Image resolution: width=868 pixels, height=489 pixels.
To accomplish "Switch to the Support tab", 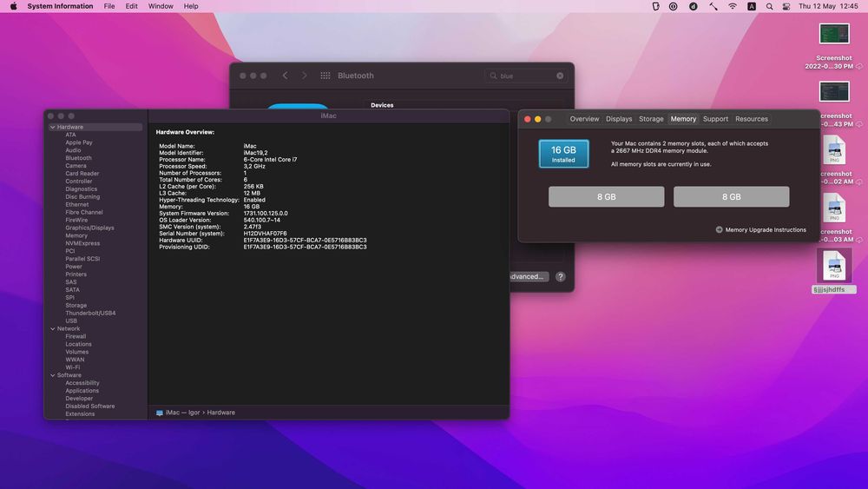I will (715, 118).
